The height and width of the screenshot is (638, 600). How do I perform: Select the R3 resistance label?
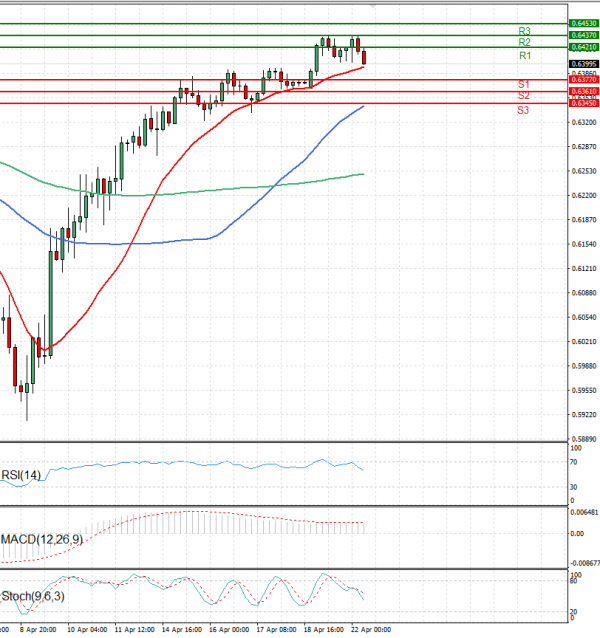pos(524,31)
